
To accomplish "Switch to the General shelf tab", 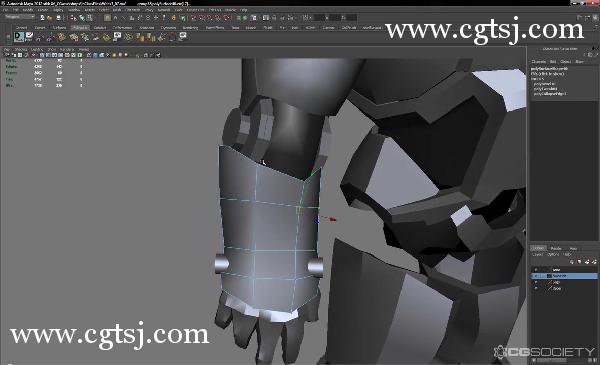I will pyautogui.click(x=21, y=28).
